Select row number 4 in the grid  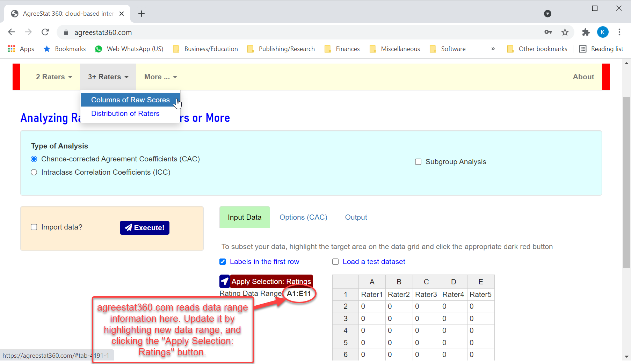click(x=346, y=330)
